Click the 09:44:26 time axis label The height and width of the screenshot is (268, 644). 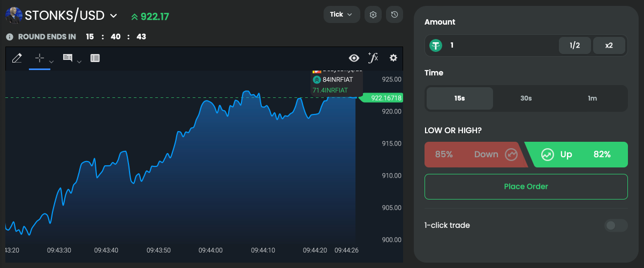[x=347, y=250]
